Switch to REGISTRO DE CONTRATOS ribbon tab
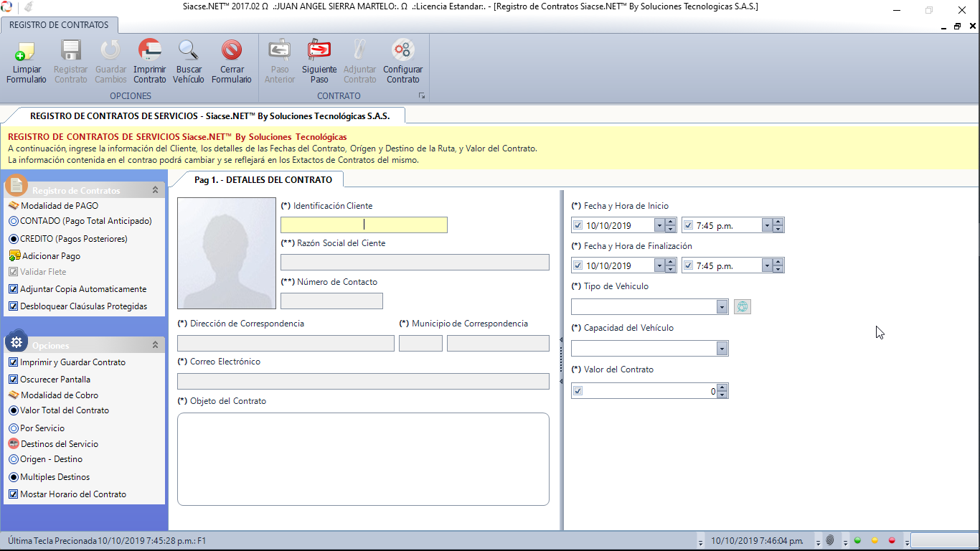Viewport: 980px width, 551px height. pos(59,25)
